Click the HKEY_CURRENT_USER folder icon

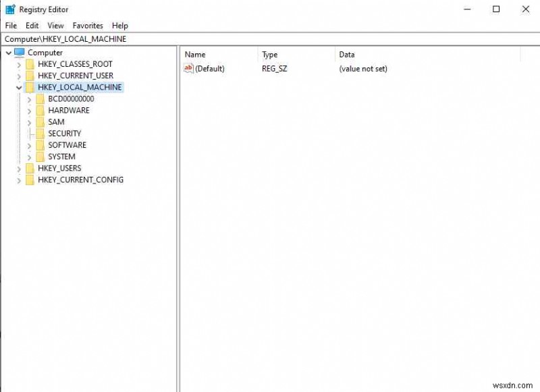coord(28,76)
